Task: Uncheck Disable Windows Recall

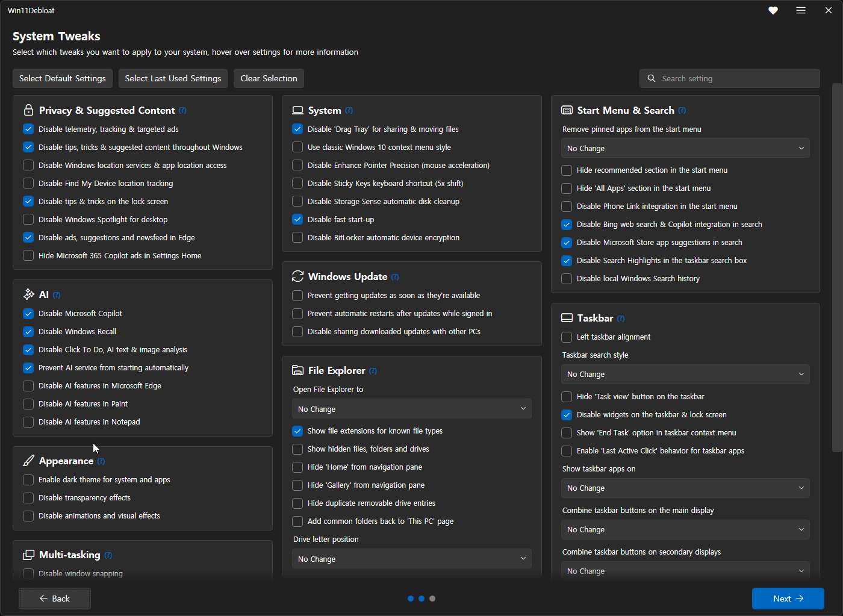Action: click(x=28, y=331)
